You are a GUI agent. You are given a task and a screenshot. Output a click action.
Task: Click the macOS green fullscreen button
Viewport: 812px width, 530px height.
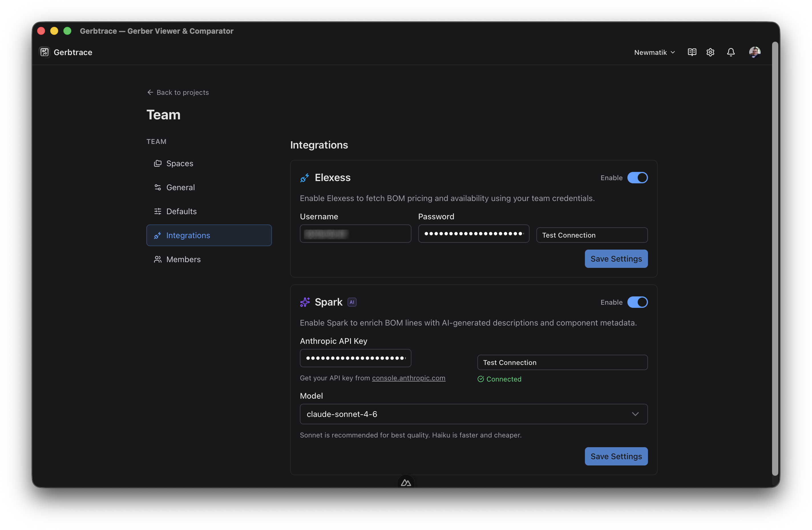pos(67,31)
